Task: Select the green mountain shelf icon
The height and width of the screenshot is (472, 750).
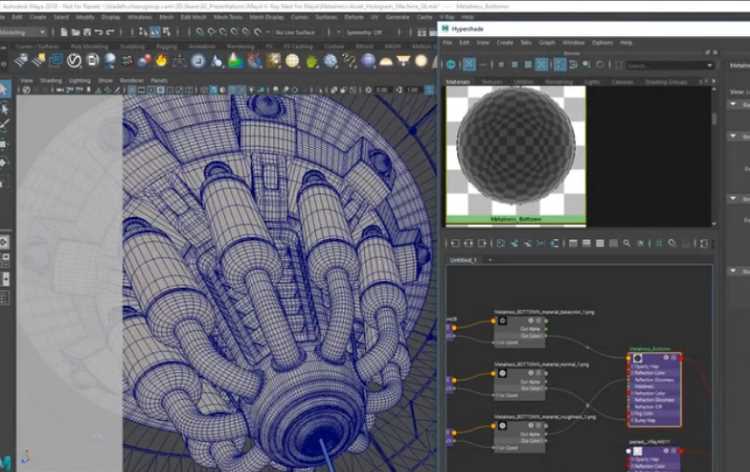Action: [x=235, y=61]
